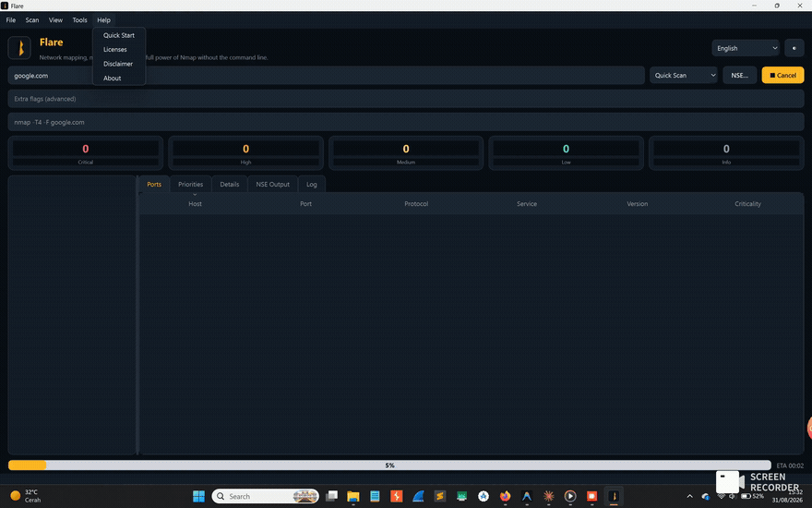
Task: Open the English language dropdown
Action: coord(746,48)
